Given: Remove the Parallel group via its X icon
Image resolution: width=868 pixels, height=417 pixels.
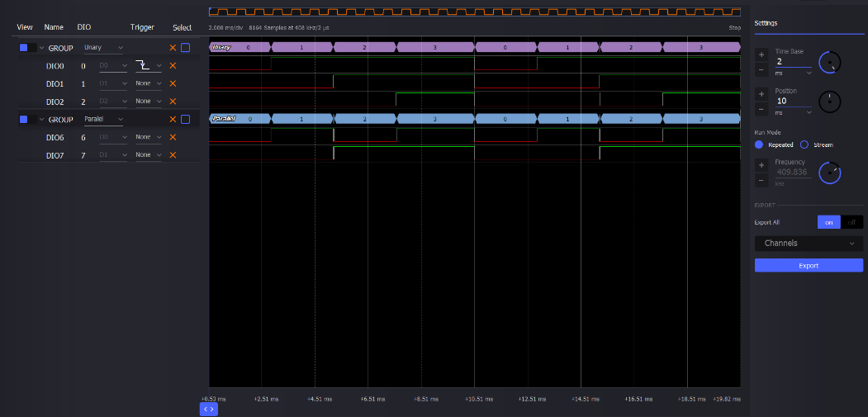Looking at the screenshot, I should [x=173, y=120].
